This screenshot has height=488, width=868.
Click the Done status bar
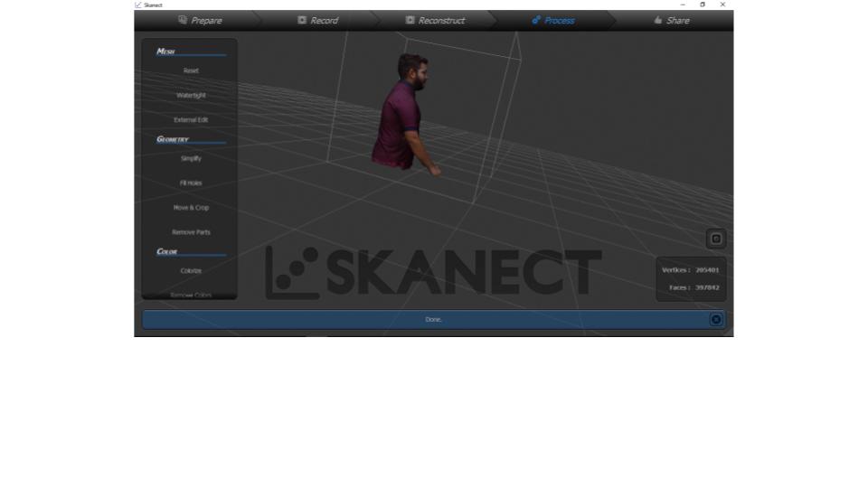tap(433, 319)
